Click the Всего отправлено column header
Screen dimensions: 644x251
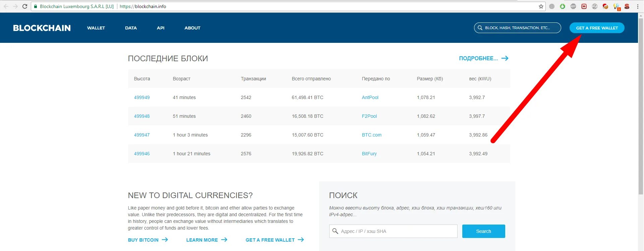[311, 79]
